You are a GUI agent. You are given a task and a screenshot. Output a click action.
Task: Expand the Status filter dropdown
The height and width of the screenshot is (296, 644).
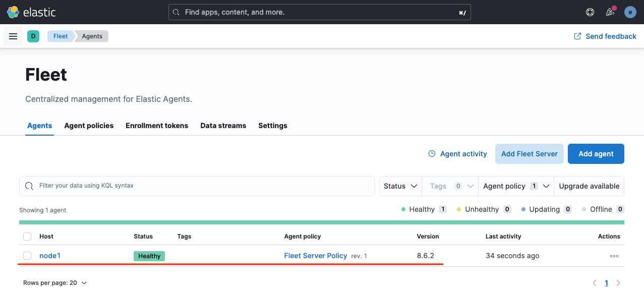coord(400,186)
